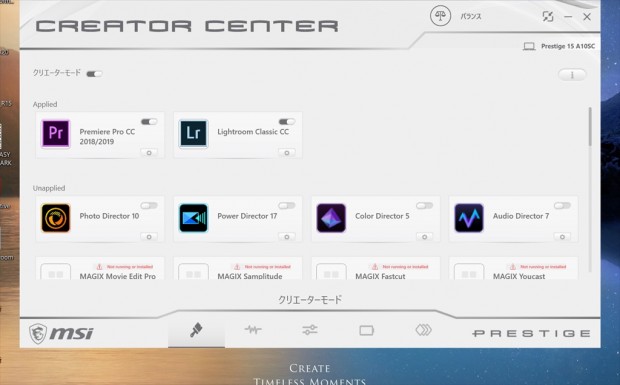Click the Color Director 5 app icon
The height and width of the screenshot is (385, 620).
[x=331, y=218]
